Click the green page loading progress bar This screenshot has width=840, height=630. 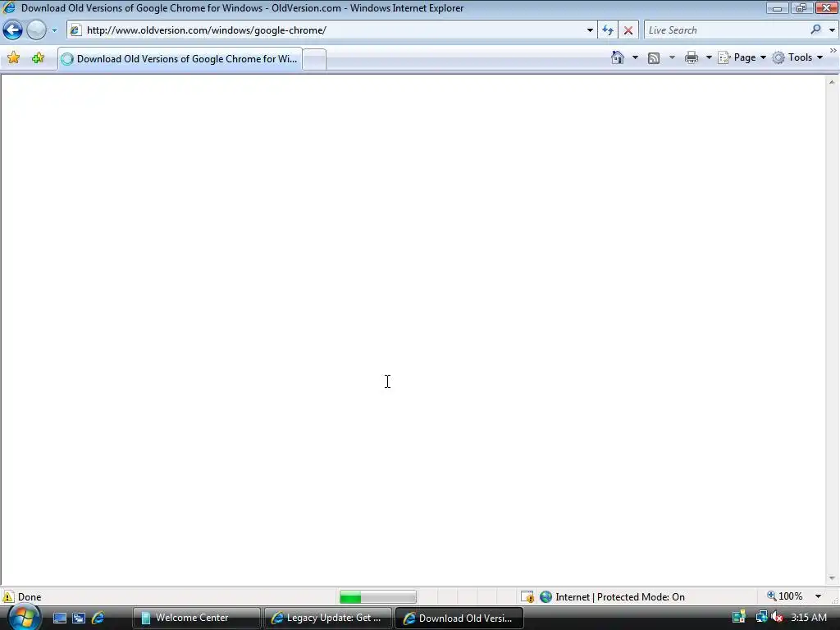click(x=377, y=597)
